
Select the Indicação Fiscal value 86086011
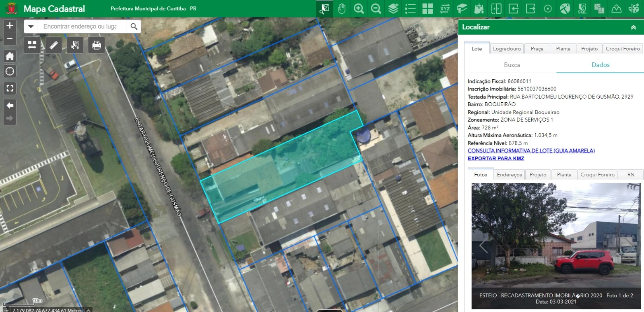pos(519,81)
